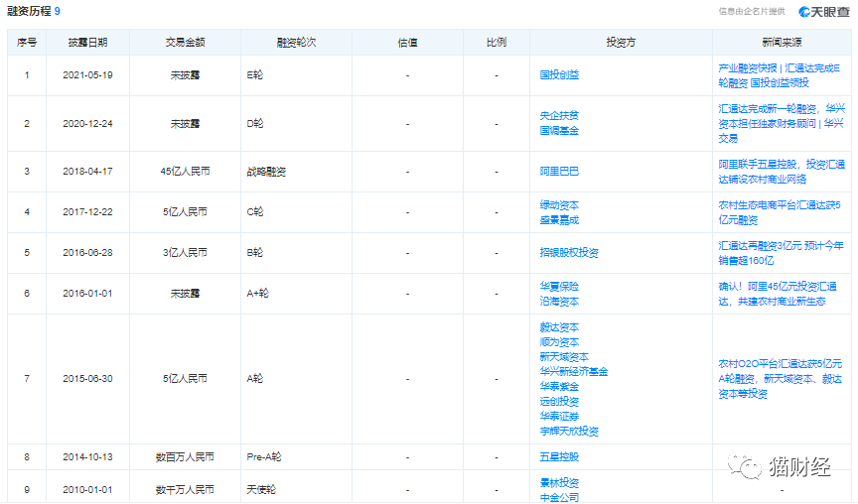Open news link 产业融资快报 汇通达完成E轮融资
The width and height of the screenshot is (858, 504).
point(780,75)
